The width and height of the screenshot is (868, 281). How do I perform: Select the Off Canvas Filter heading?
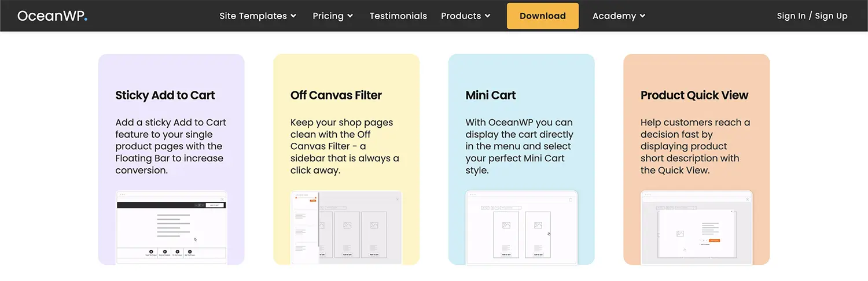(336, 95)
